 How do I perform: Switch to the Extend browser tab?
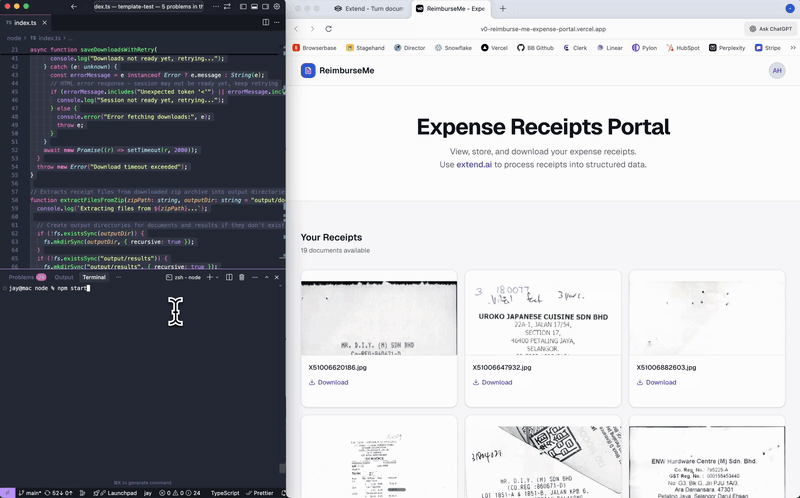tap(369, 9)
